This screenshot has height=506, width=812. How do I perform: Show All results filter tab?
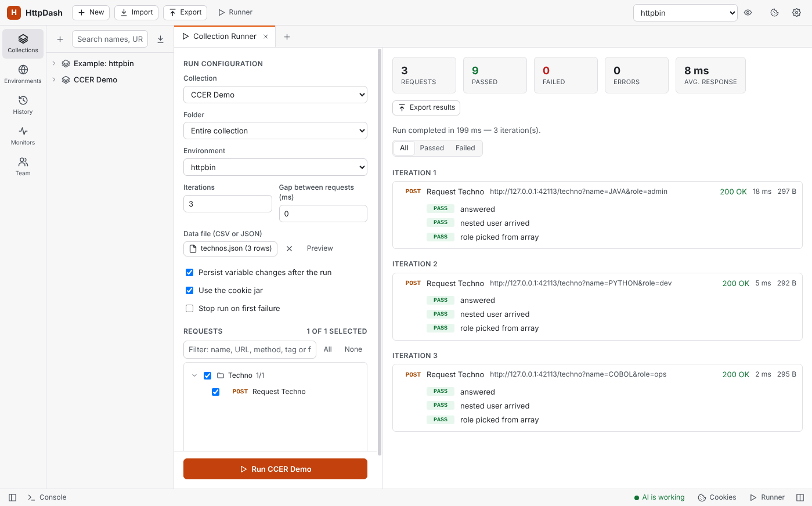pyautogui.click(x=404, y=148)
